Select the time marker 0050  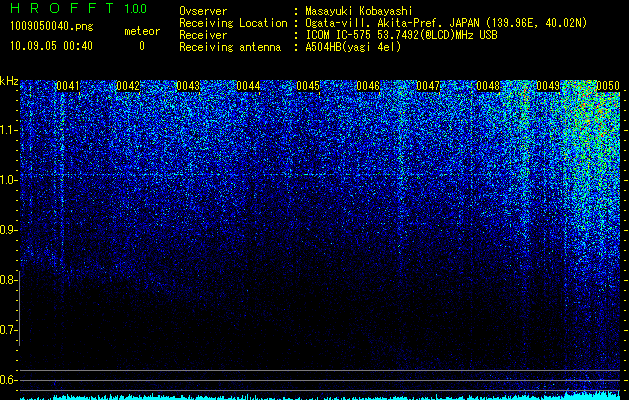pyautogui.click(x=608, y=86)
